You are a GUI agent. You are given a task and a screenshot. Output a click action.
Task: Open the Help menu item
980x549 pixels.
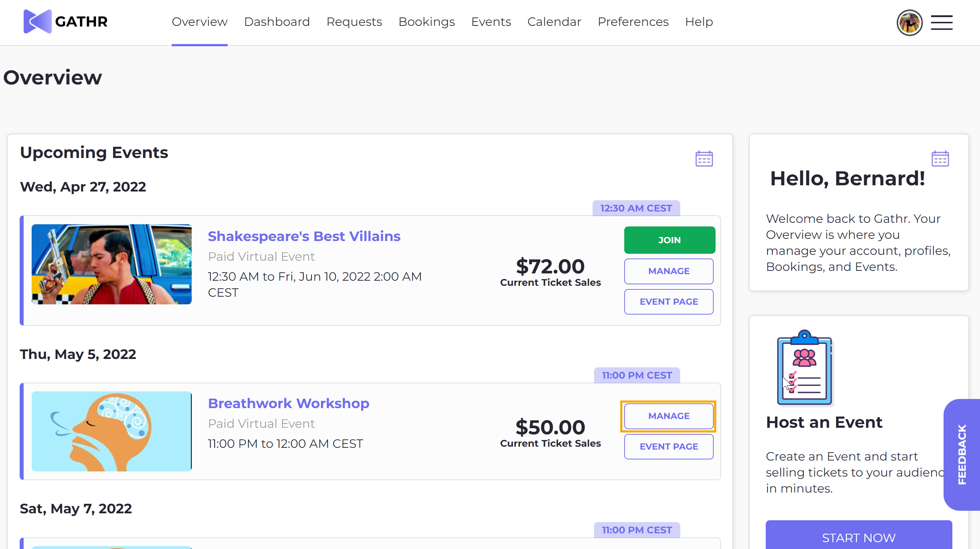699,22
